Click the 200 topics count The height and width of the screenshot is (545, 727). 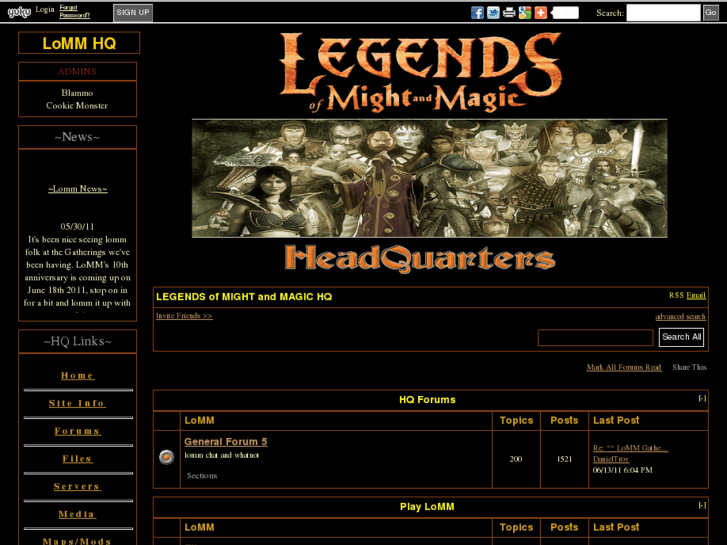(x=516, y=459)
